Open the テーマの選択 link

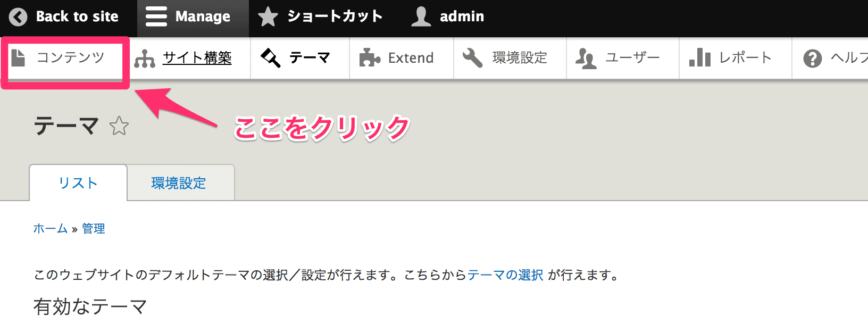pyautogui.click(x=505, y=275)
